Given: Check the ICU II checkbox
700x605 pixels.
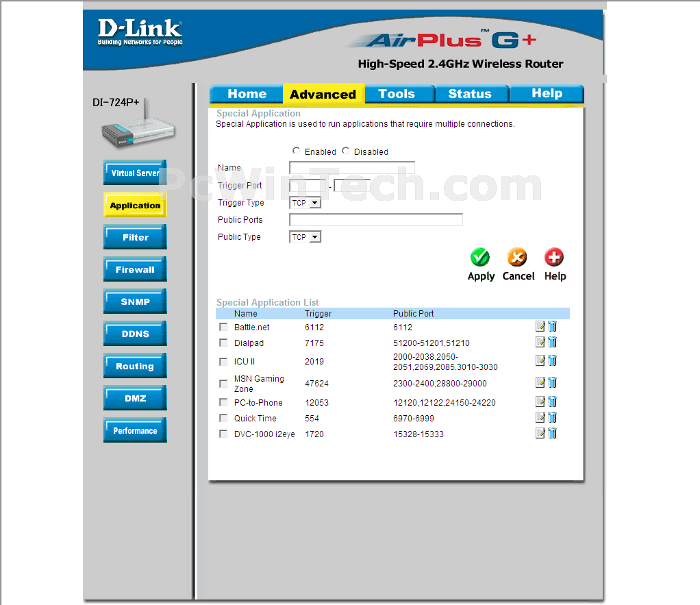Looking at the screenshot, I should [224, 362].
